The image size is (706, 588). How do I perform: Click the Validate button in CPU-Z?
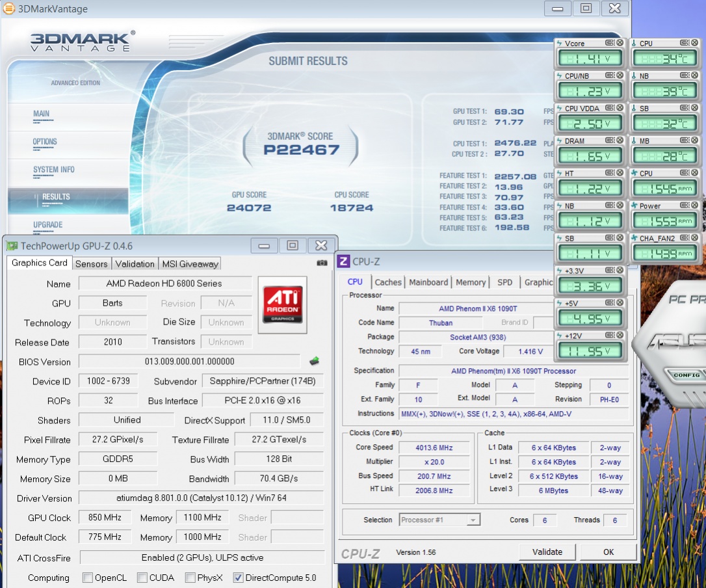pos(547,552)
